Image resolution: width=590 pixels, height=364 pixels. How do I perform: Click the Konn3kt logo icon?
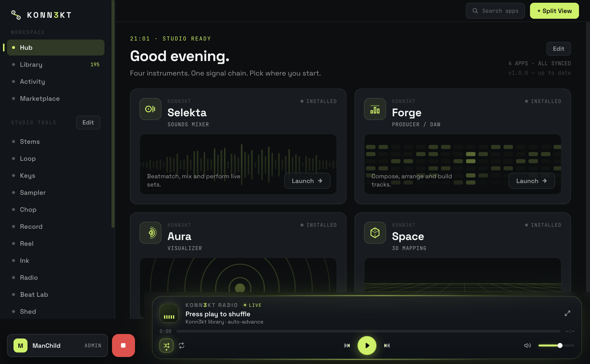point(16,15)
